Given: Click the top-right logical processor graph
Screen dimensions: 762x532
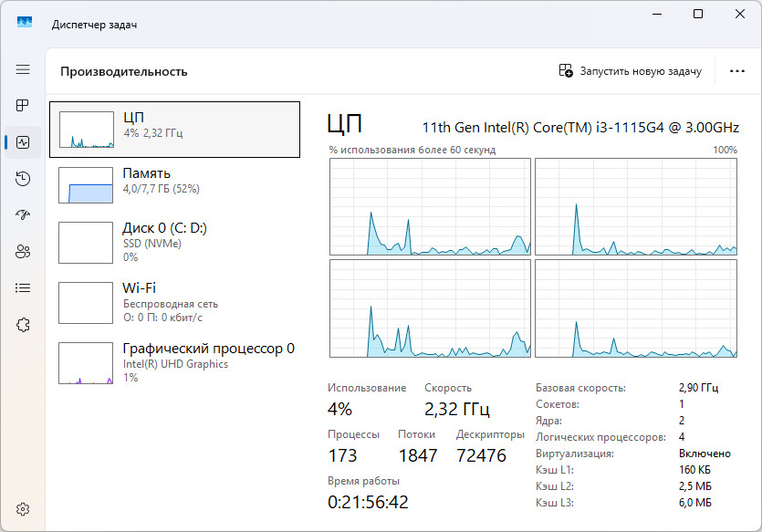Looking at the screenshot, I should [x=636, y=206].
